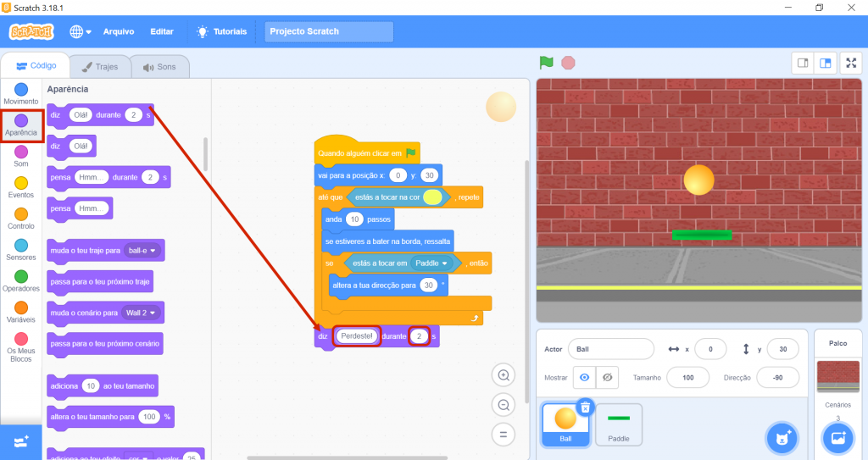Click the block palette vertical scrollbar
The height and width of the screenshot is (460, 868).
click(x=205, y=154)
